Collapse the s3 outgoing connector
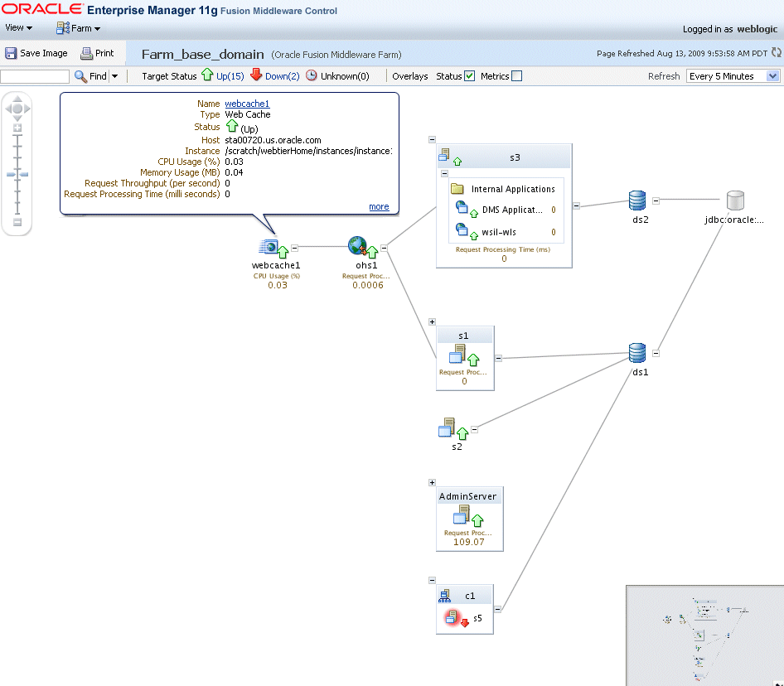The height and width of the screenshot is (686, 784). point(577,205)
